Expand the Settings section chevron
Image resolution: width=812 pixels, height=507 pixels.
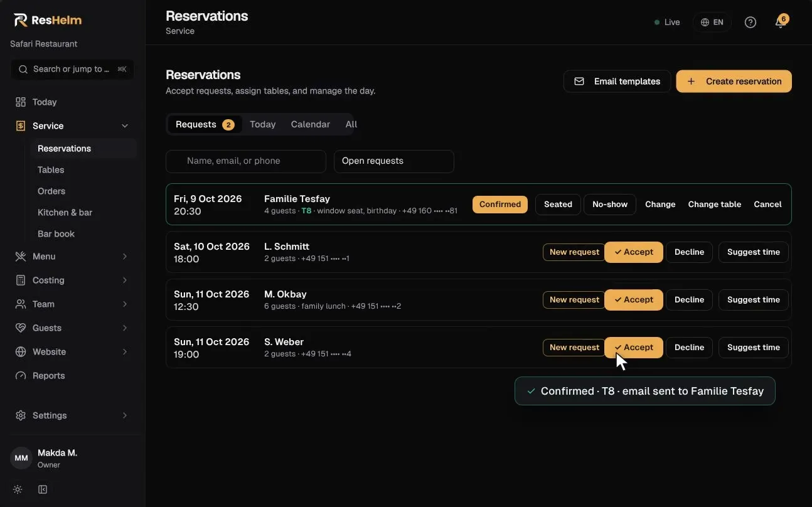point(125,415)
